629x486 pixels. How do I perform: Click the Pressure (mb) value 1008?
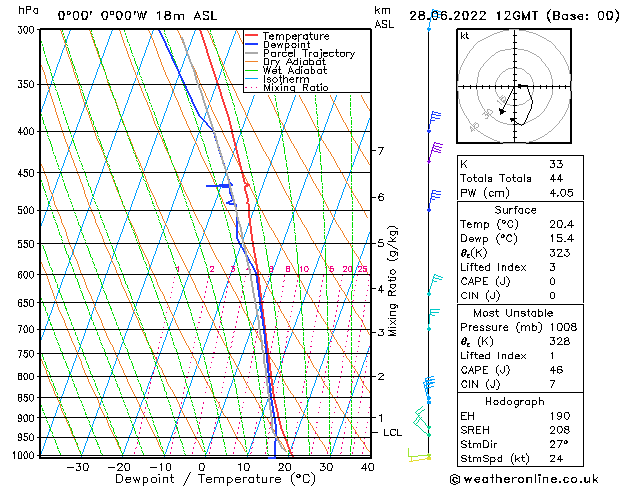click(x=563, y=327)
